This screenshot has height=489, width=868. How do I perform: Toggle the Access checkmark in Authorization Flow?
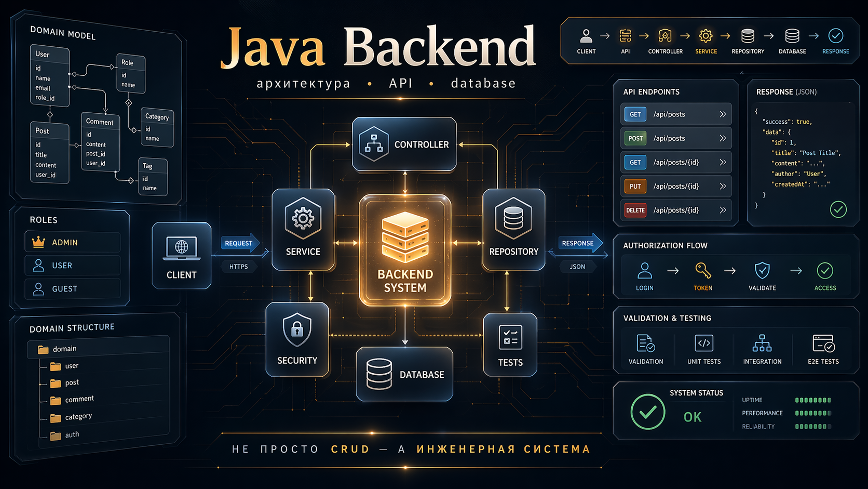click(825, 271)
